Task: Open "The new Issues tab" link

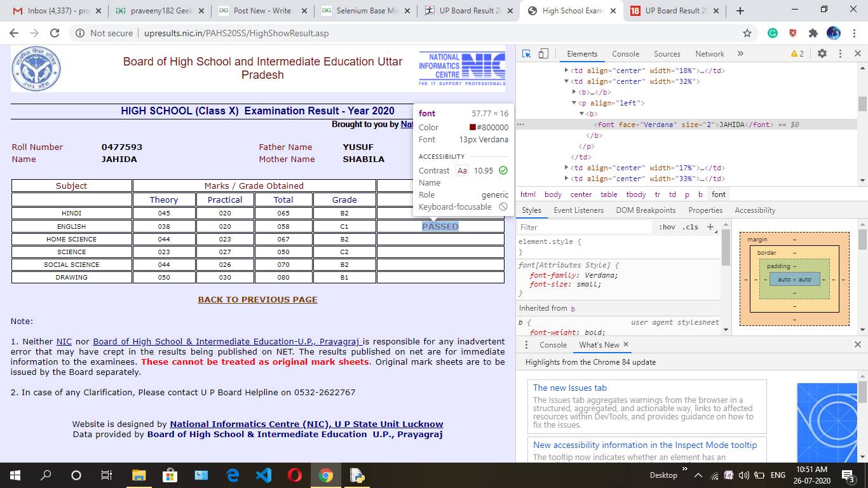Action: click(x=570, y=388)
